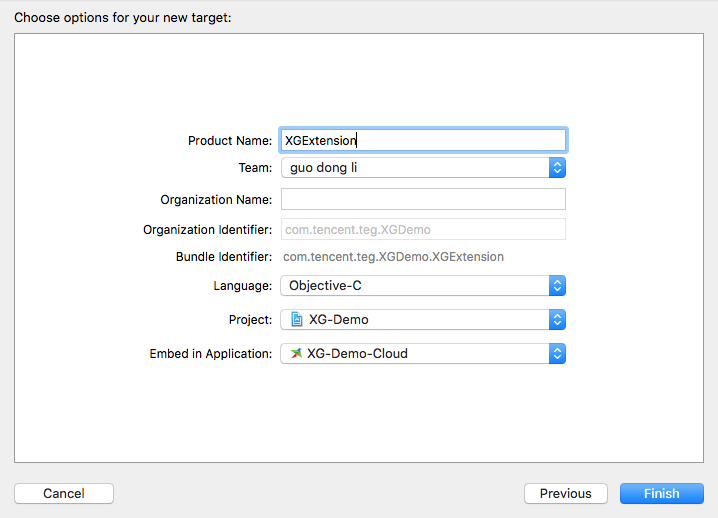Expand the Language popup arrows
This screenshot has width=718, height=518.
pyautogui.click(x=558, y=286)
